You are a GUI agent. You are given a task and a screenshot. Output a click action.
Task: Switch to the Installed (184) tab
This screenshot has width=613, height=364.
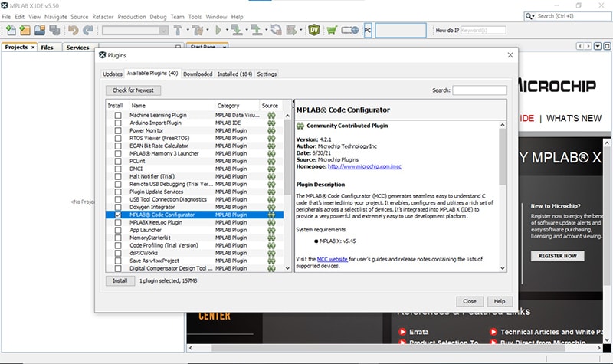coord(234,74)
